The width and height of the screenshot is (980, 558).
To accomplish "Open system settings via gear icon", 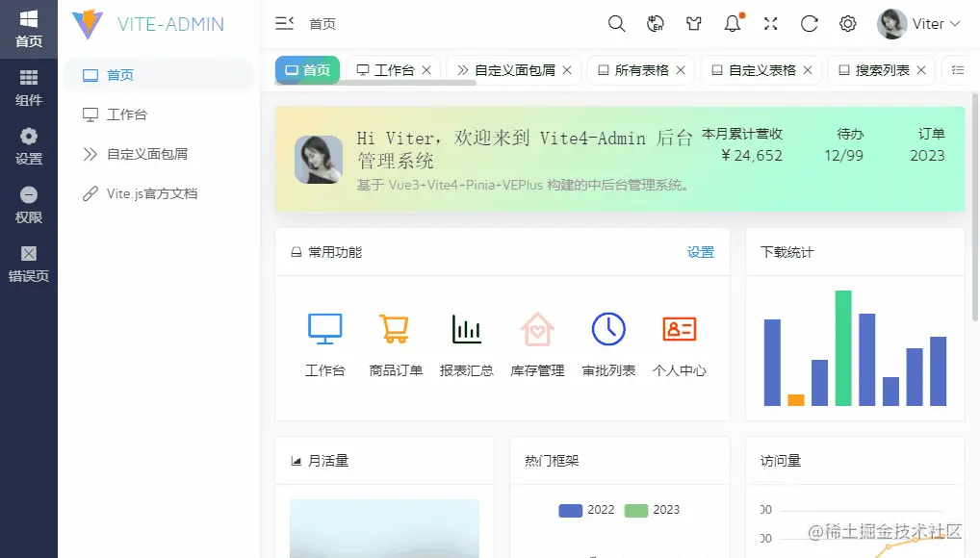I will point(847,23).
